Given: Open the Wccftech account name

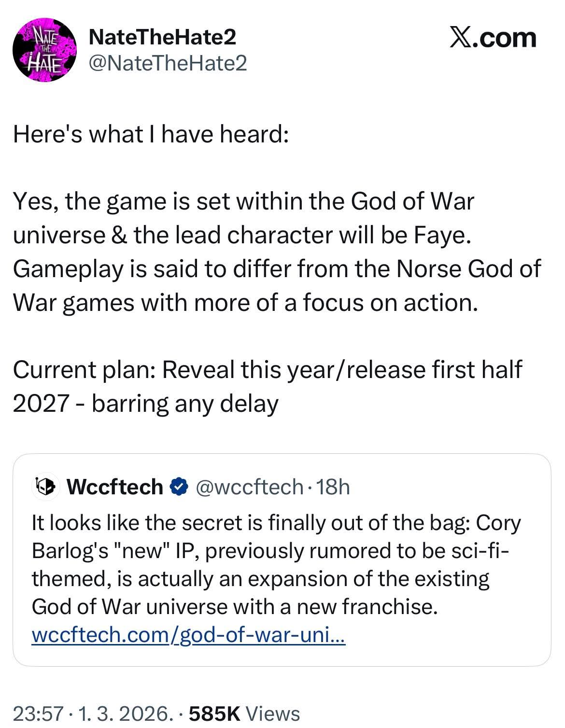Looking at the screenshot, I should 115,487.
